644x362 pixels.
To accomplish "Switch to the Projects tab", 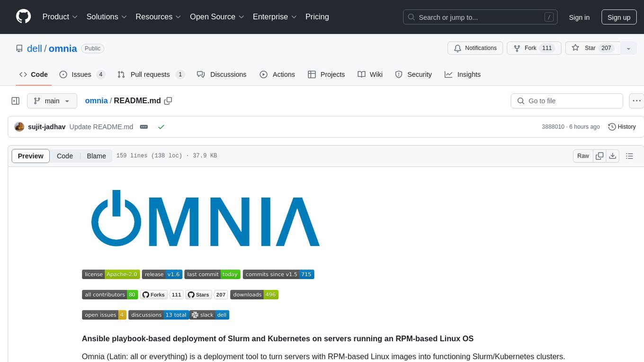I will coord(326,74).
